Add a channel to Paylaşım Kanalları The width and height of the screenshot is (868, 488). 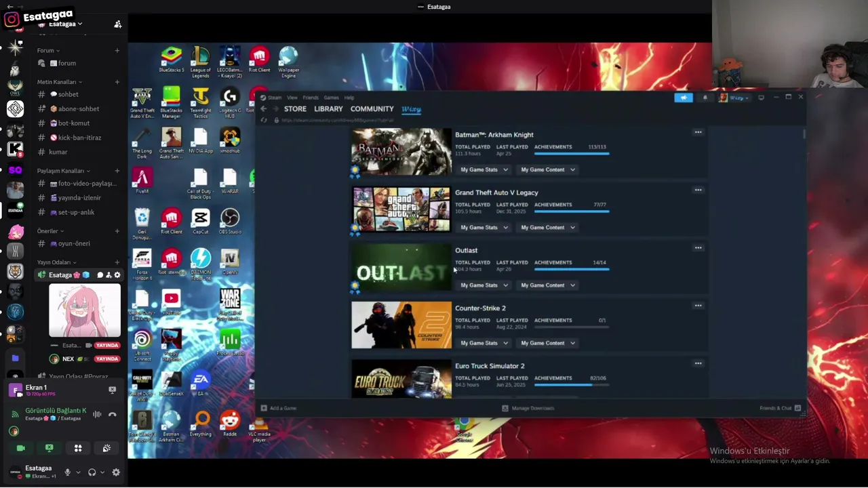pyautogui.click(x=117, y=171)
